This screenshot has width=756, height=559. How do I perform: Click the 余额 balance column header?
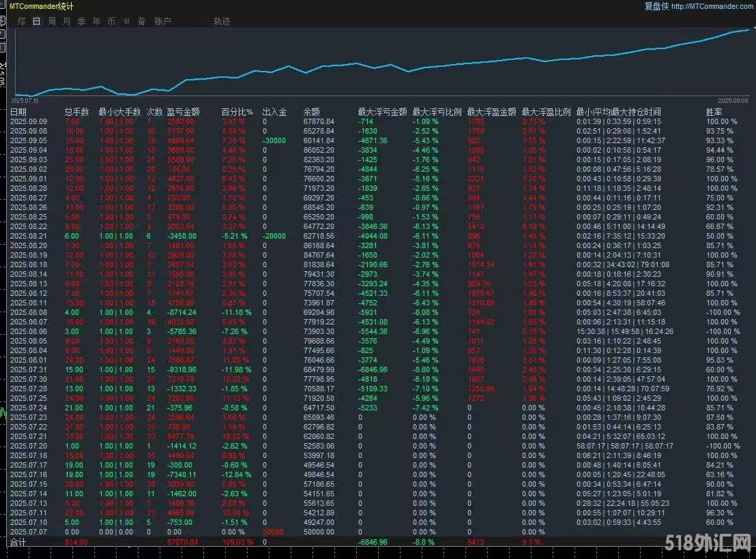(x=311, y=112)
